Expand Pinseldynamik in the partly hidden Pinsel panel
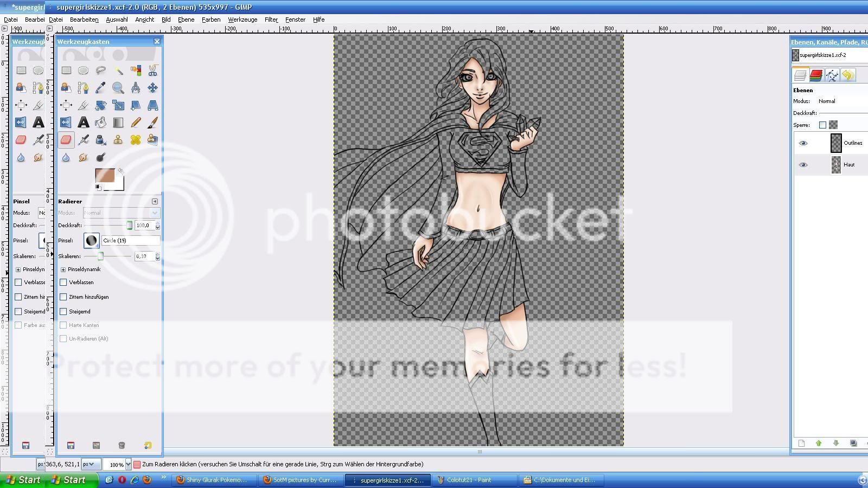Image resolution: width=868 pixels, height=488 pixels. click(x=18, y=269)
